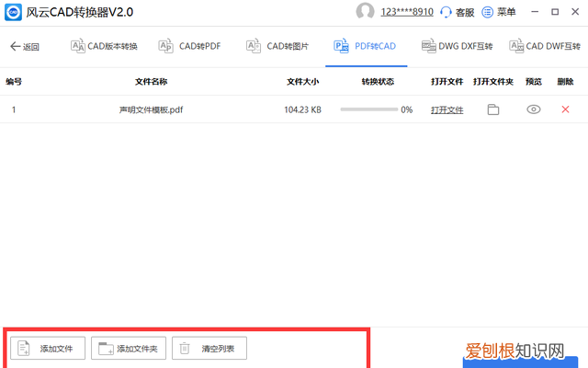Image resolution: width=588 pixels, height=368 pixels.
Task: Open the 菜单 menu
Action: click(x=499, y=12)
